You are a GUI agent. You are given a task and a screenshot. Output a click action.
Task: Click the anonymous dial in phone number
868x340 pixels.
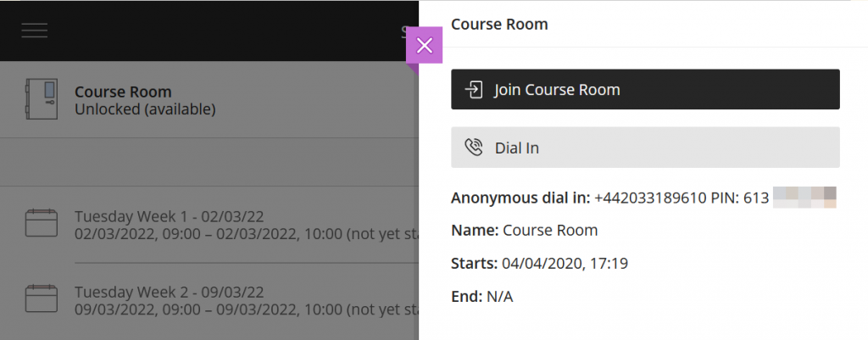pyautogui.click(x=650, y=198)
